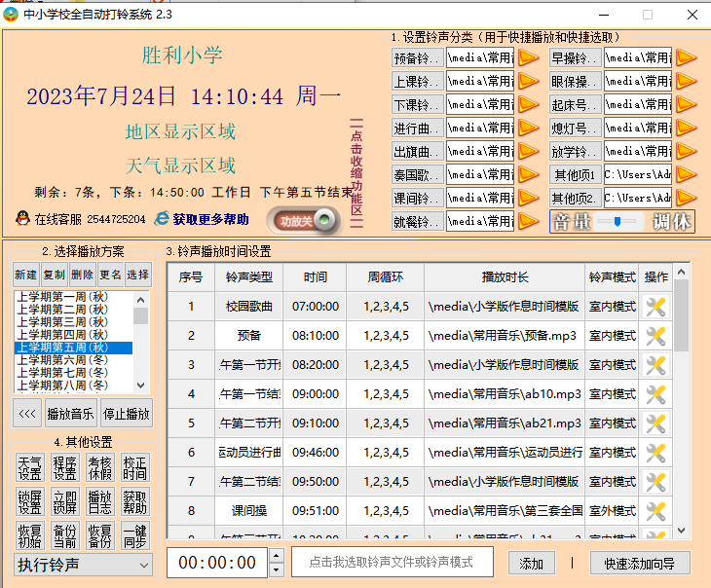Screen dimensions: 711x588
Task: Click the 周循环 column header
Action: (x=385, y=277)
